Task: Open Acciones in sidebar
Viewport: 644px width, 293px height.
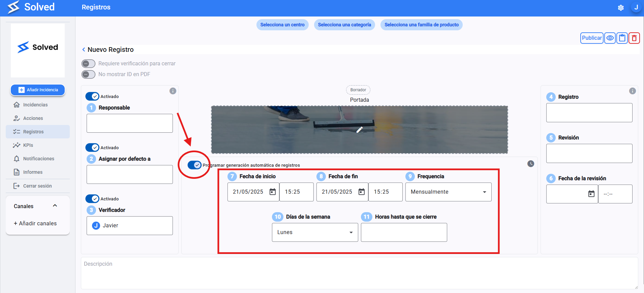Action: click(x=38, y=118)
